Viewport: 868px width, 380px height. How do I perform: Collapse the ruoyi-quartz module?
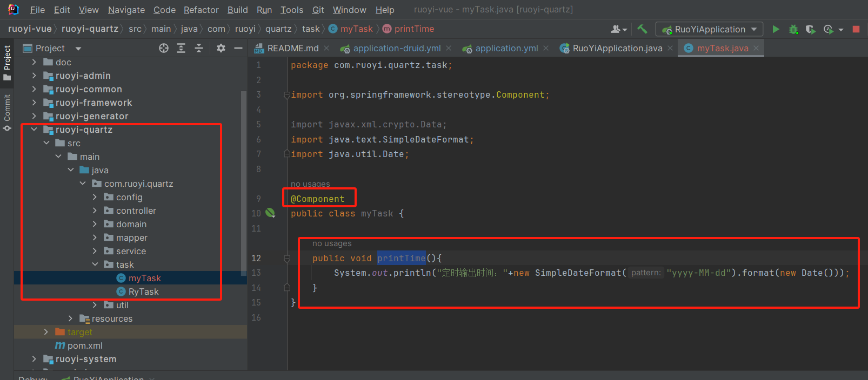pos(35,130)
